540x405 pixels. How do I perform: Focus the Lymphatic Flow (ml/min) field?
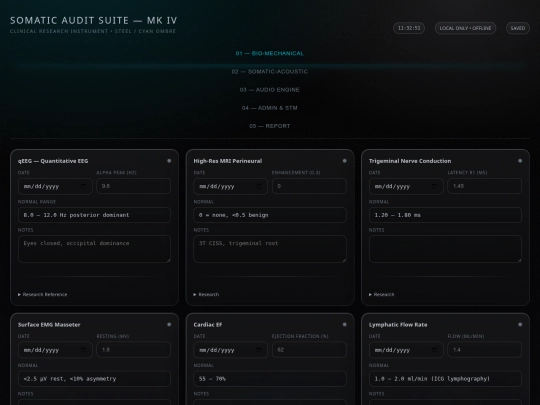(485, 350)
